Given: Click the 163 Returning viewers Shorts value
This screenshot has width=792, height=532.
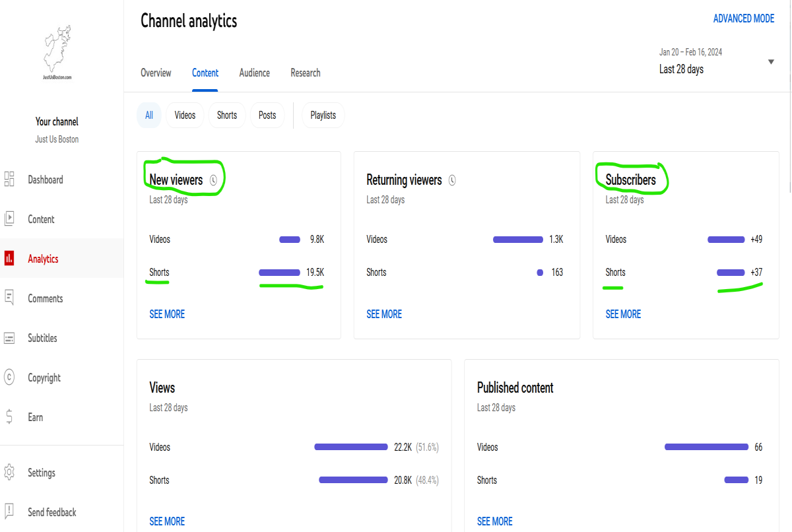Looking at the screenshot, I should point(557,272).
